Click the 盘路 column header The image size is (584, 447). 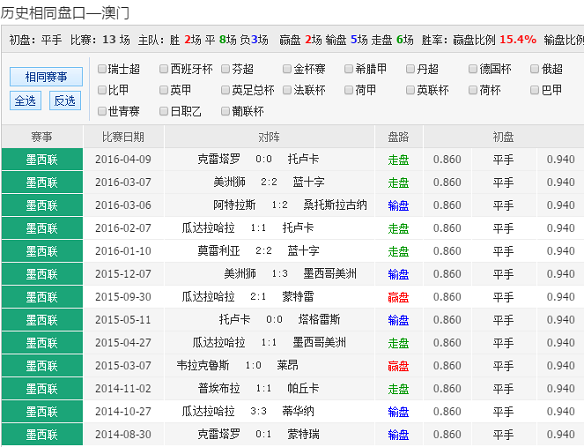[399, 137]
